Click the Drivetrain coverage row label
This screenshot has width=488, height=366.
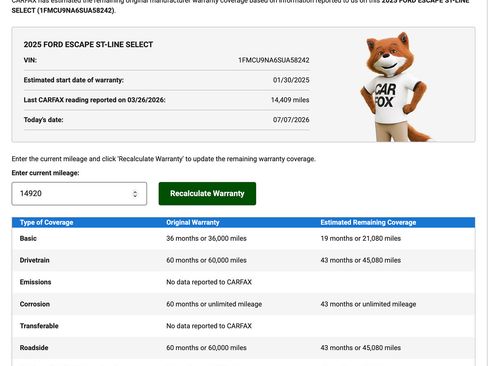click(34, 260)
